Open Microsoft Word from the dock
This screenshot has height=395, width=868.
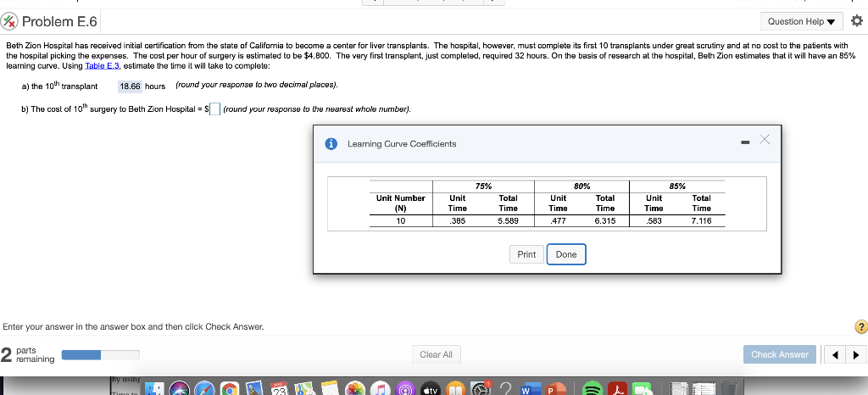pos(530,388)
